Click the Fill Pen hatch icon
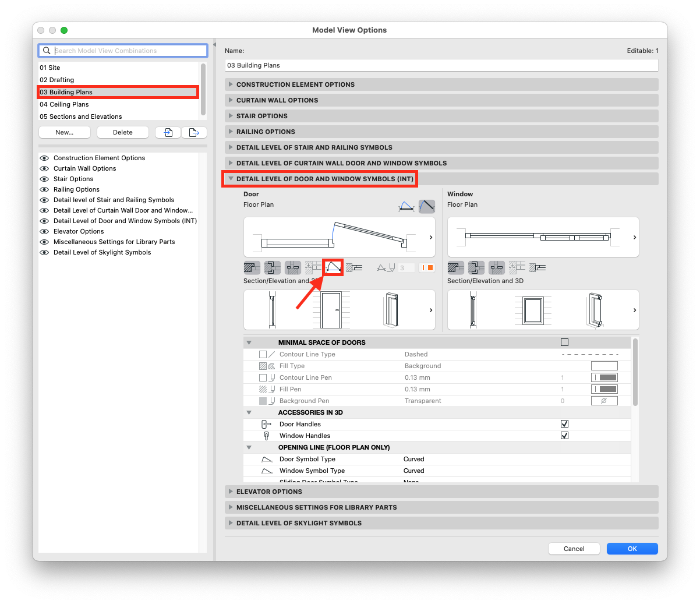This screenshot has height=604, width=700. coord(263,389)
